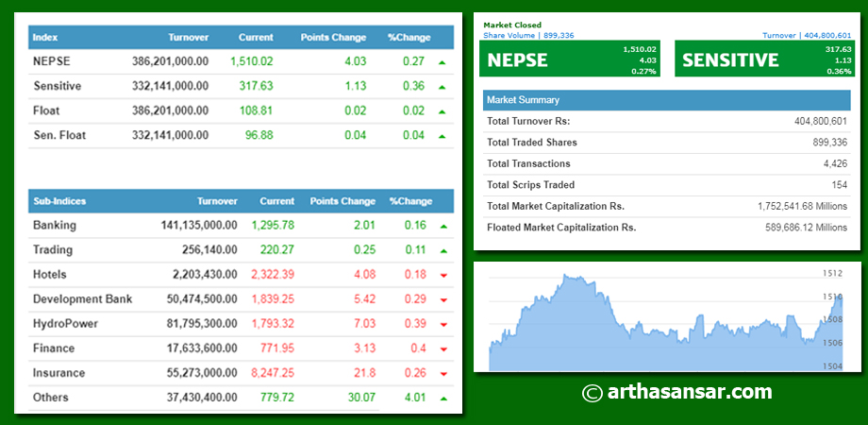868x425 pixels.
Task: Click Banking turnover 141,135,000.00
Action: (x=199, y=225)
